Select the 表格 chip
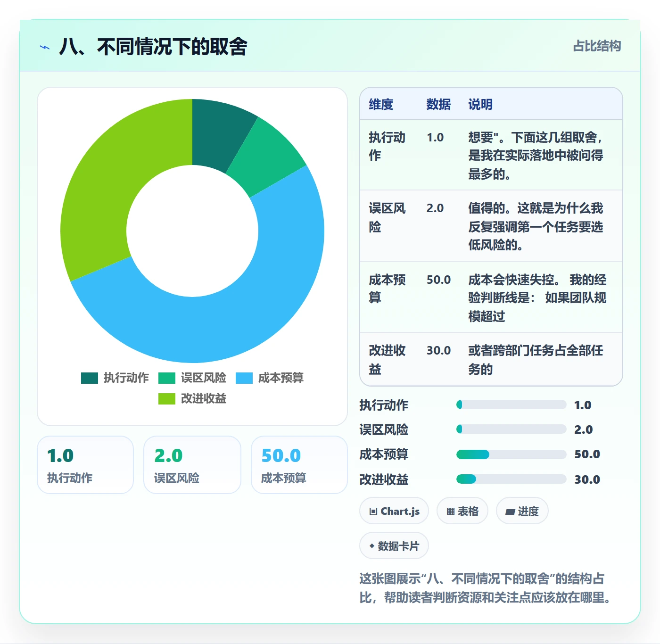This screenshot has height=644, width=660. click(x=462, y=511)
